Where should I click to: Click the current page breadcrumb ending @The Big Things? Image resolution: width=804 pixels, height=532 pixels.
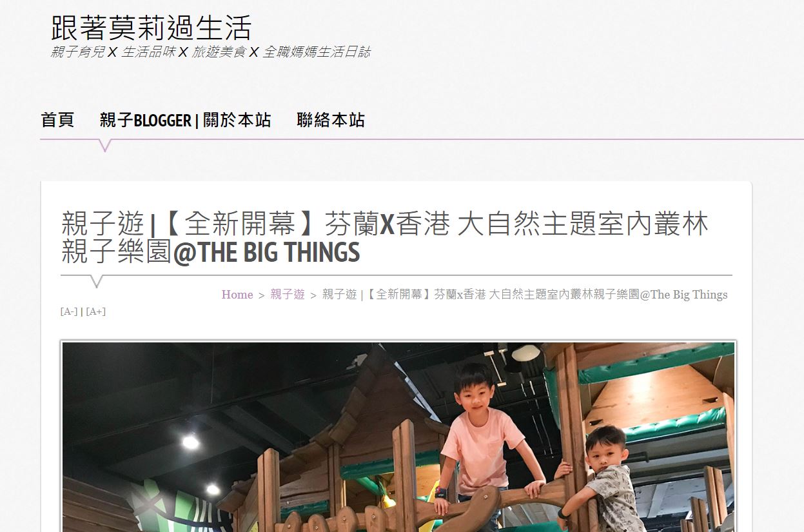click(x=525, y=295)
